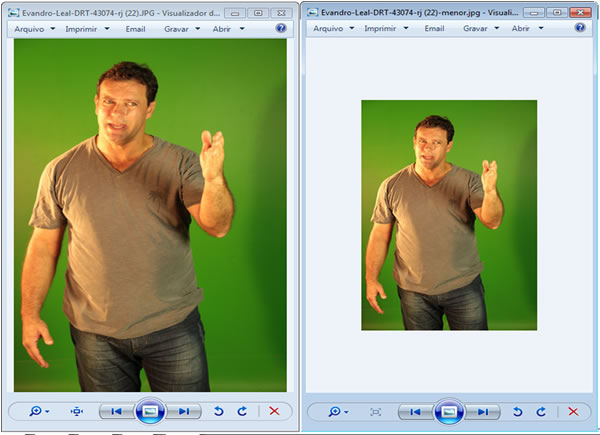
Task: Fit image to window in left viewer
Action: tap(77, 411)
